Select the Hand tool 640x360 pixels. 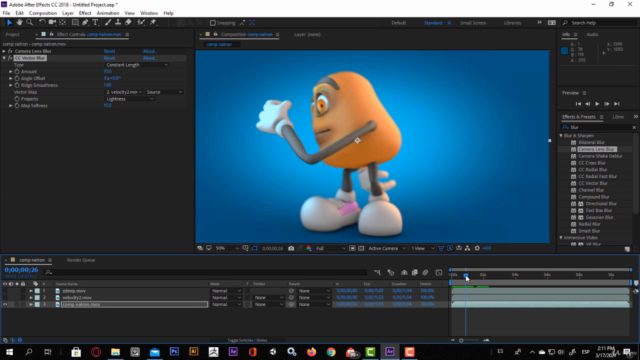click(19, 22)
